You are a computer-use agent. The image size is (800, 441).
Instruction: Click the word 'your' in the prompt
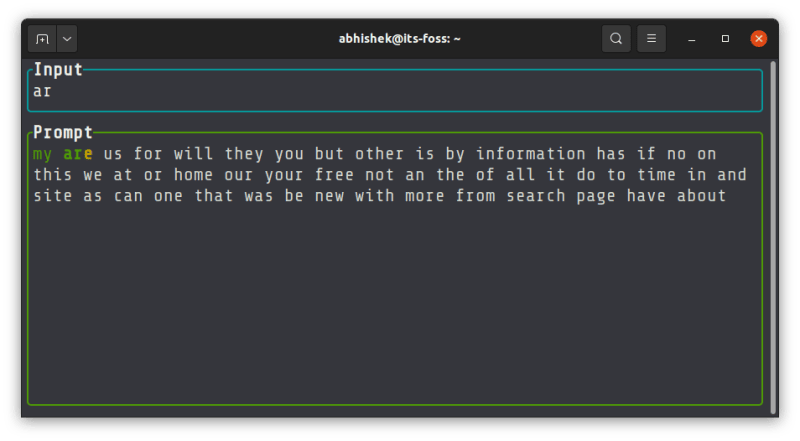[284, 176]
